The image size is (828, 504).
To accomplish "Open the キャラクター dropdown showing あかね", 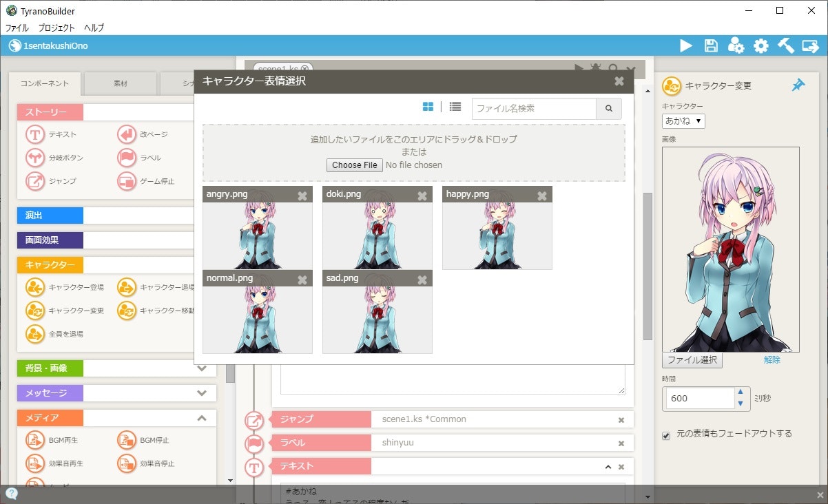I will click(683, 121).
